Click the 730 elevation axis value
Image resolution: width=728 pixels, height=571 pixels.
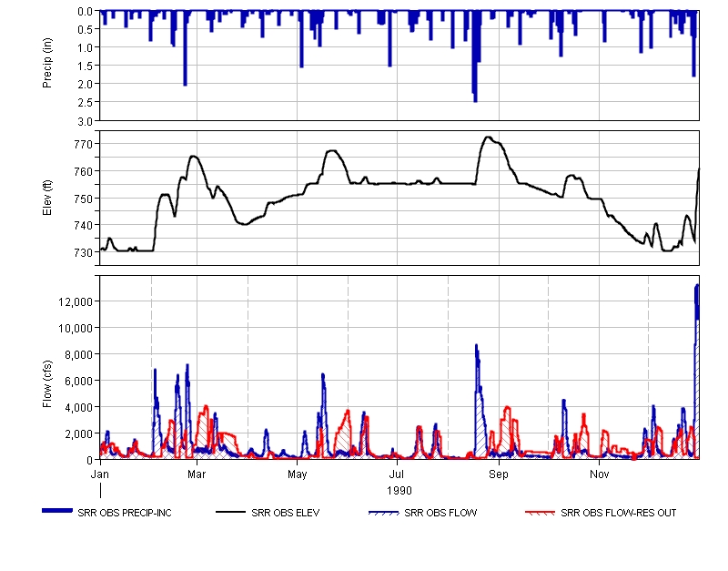84,252
